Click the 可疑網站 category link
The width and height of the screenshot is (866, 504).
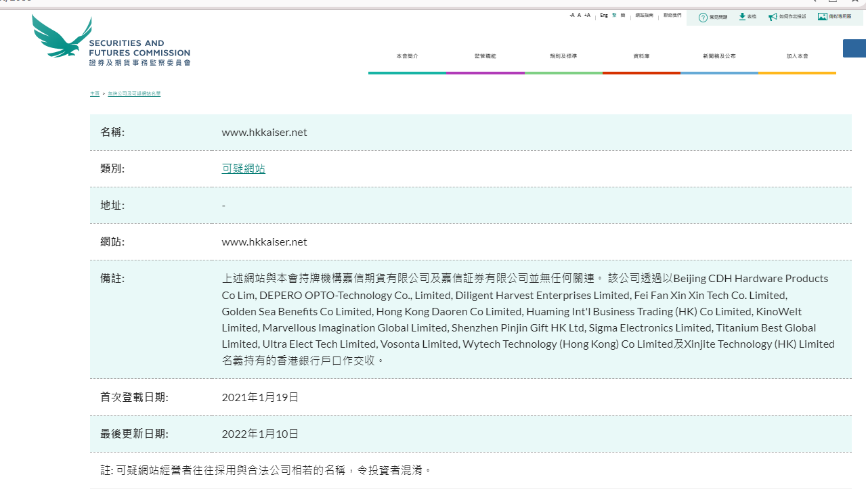(243, 169)
